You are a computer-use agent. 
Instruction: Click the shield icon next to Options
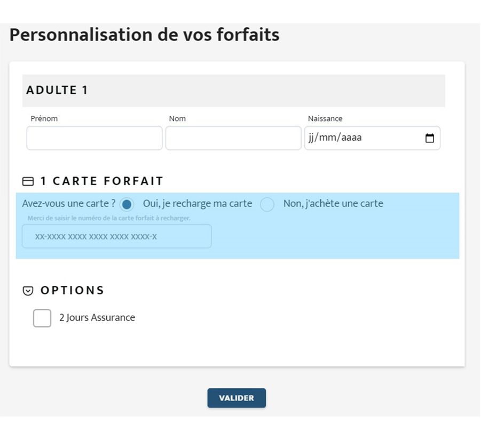(x=28, y=291)
